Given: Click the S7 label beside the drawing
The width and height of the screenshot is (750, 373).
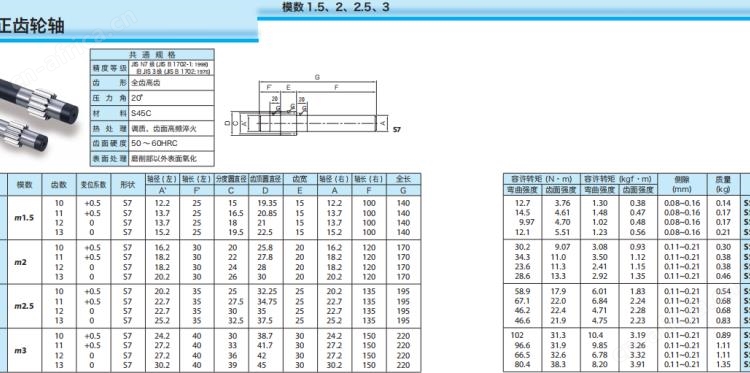Looking at the screenshot, I should pyautogui.click(x=396, y=130).
